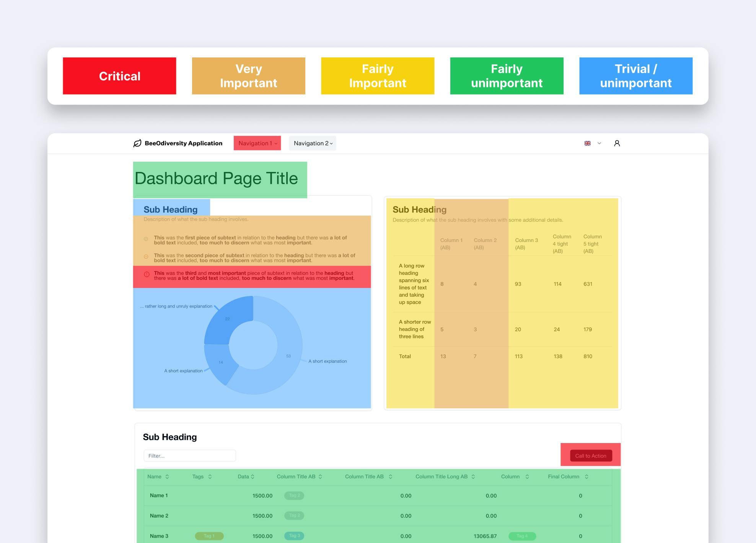The height and width of the screenshot is (543, 756).
Task: Click the Name 2 row label
Action: pyautogui.click(x=159, y=516)
